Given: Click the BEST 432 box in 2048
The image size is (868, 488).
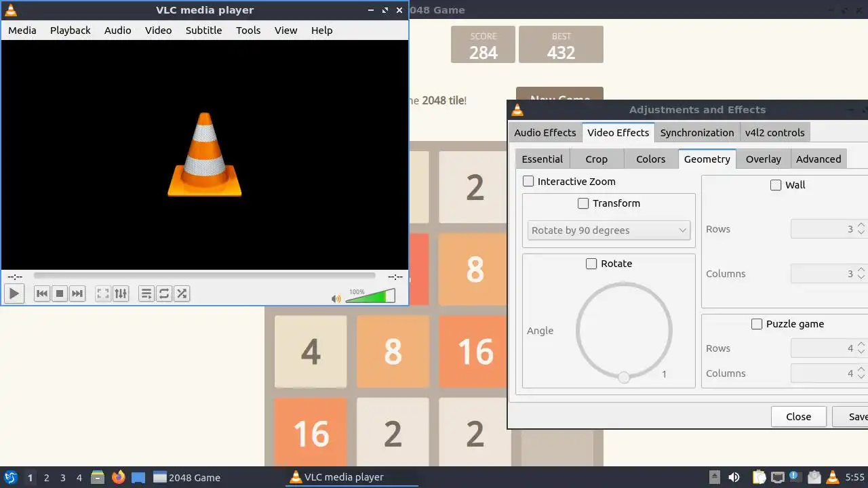Looking at the screenshot, I should 561,45.
